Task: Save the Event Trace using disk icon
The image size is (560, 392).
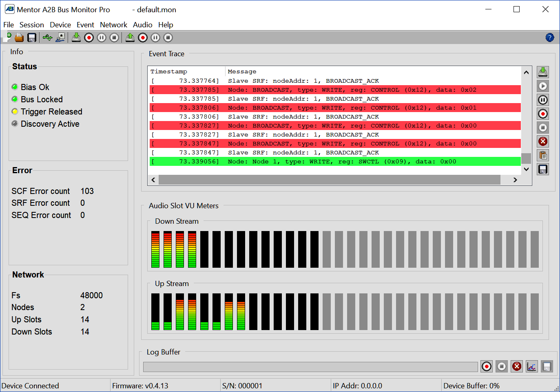Action: click(543, 169)
